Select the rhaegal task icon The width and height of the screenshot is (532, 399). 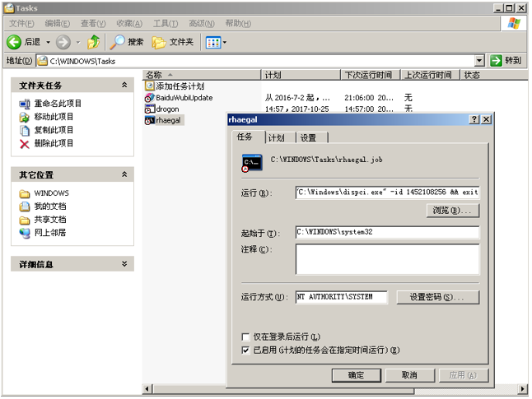pyautogui.click(x=149, y=120)
